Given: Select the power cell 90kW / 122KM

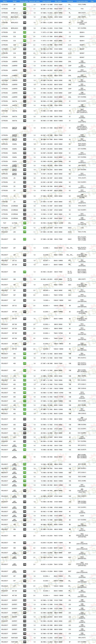Looking at the screenshot, I should click(58, 414).
